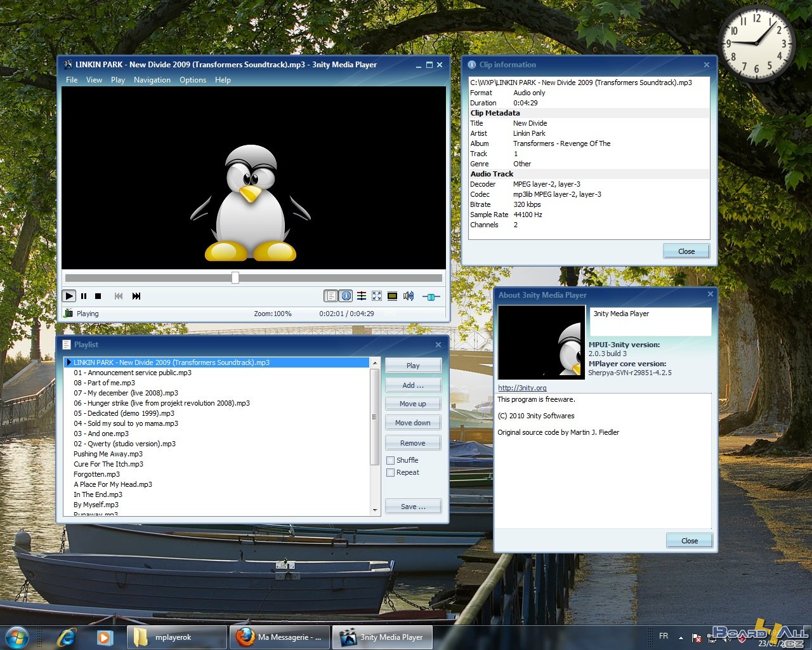The height and width of the screenshot is (650, 812).
Task: Toggle compact mode icon
Action: tap(392, 296)
